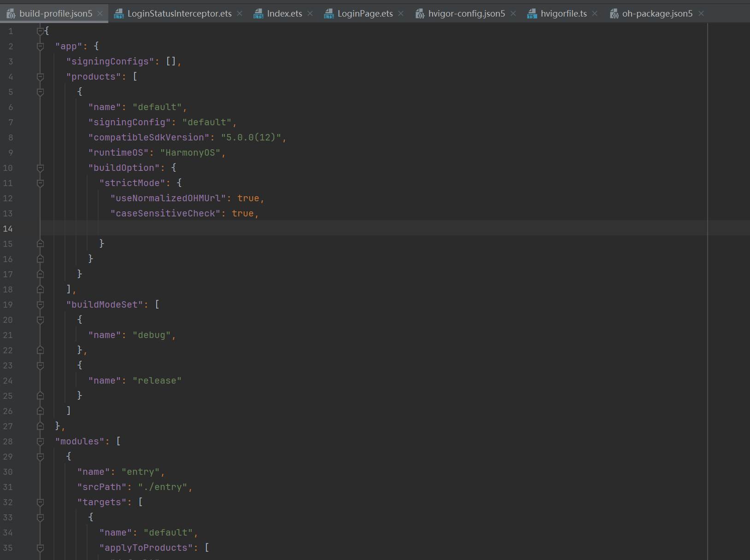Open Index.ets tab
Image resolution: width=750 pixels, height=560 pixels.
coord(284,14)
